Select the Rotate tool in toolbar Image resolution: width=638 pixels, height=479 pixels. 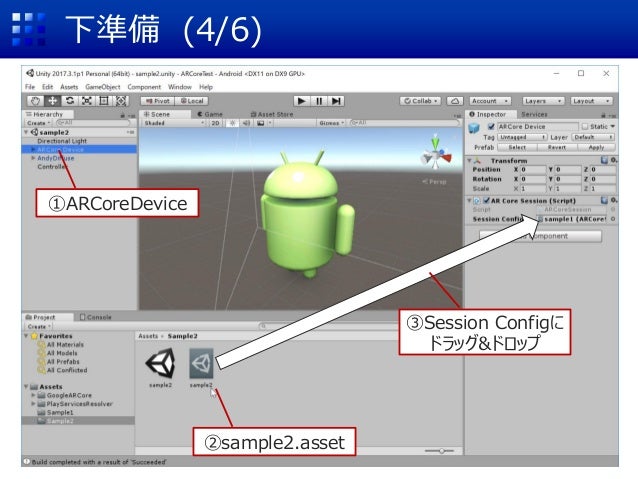point(70,101)
